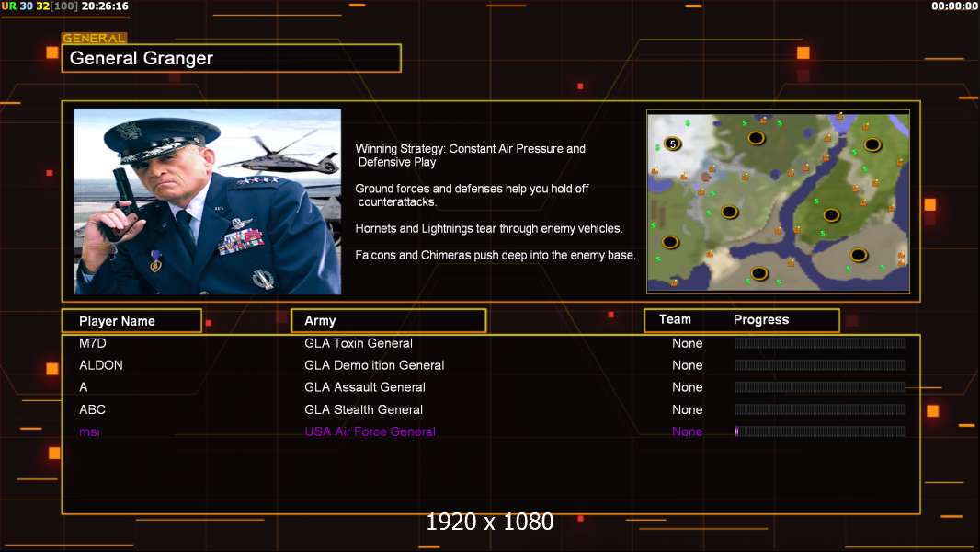Click player name A in the list
The height and width of the screenshot is (552, 980).
click(83, 387)
